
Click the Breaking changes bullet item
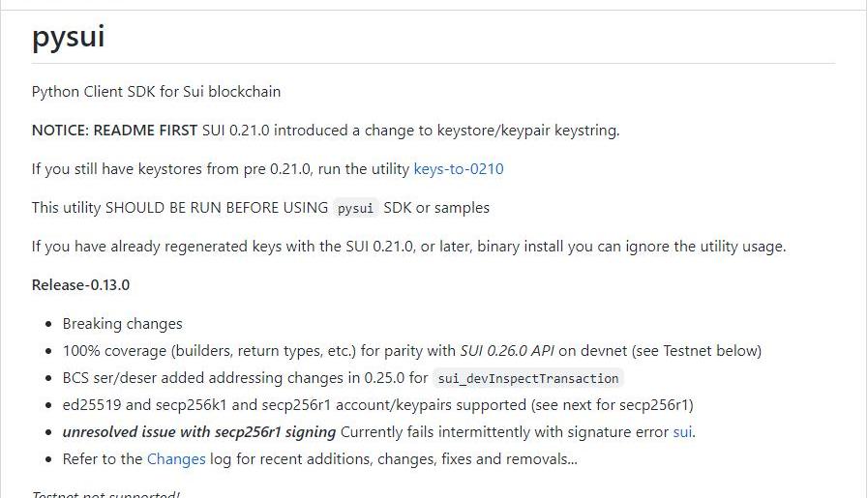(x=122, y=324)
